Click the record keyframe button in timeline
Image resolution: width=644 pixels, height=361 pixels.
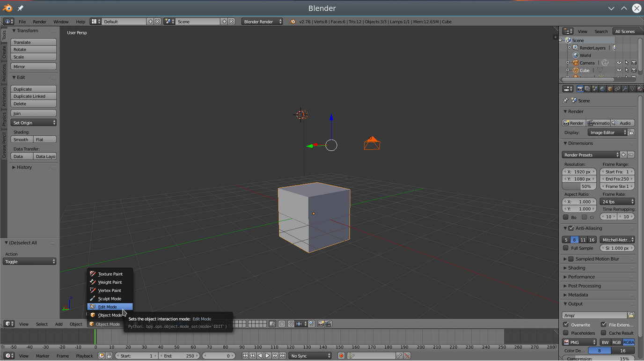pyautogui.click(x=341, y=356)
